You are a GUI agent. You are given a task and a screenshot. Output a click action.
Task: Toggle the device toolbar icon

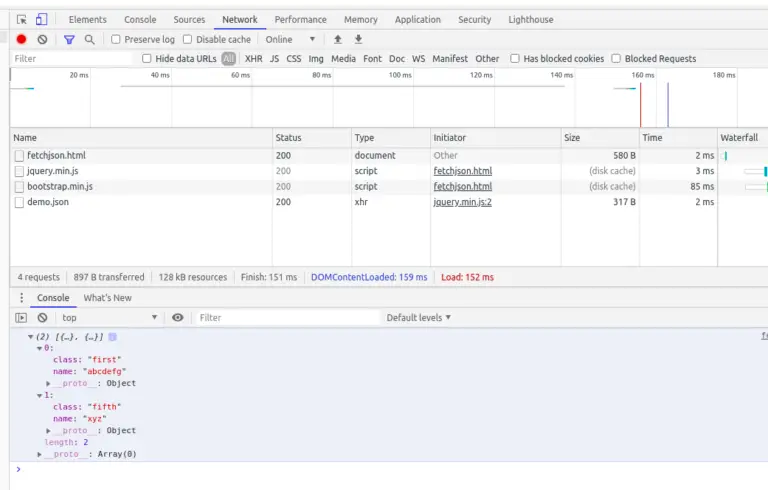tap(41, 19)
